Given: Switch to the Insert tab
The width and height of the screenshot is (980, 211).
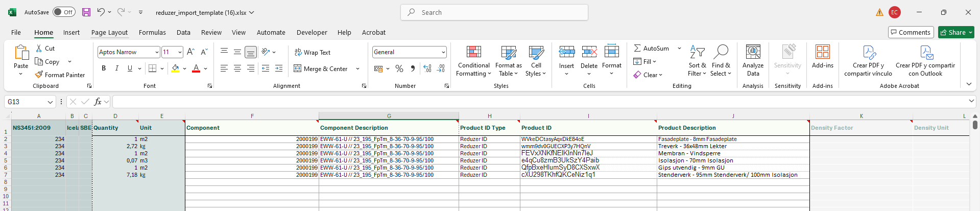Looking at the screenshot, I should [71, 32].
